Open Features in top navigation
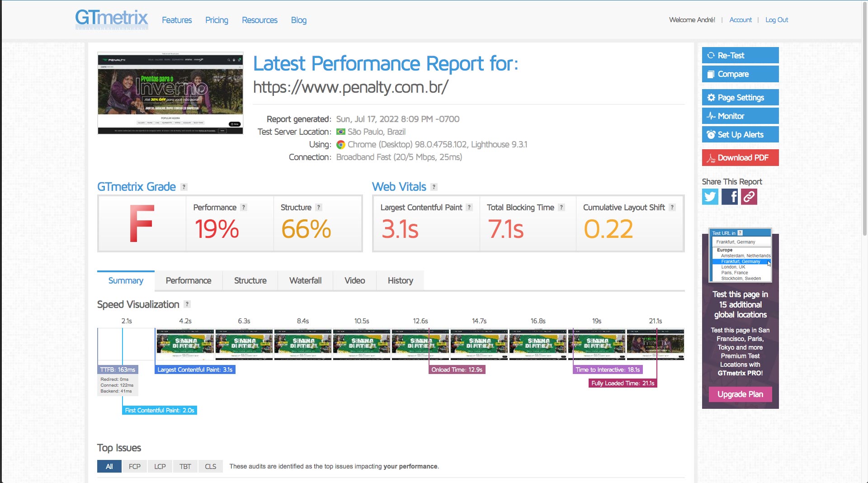The width and height of the screenshot is (868, 483). pyautogui.click(x=177, y=20)
